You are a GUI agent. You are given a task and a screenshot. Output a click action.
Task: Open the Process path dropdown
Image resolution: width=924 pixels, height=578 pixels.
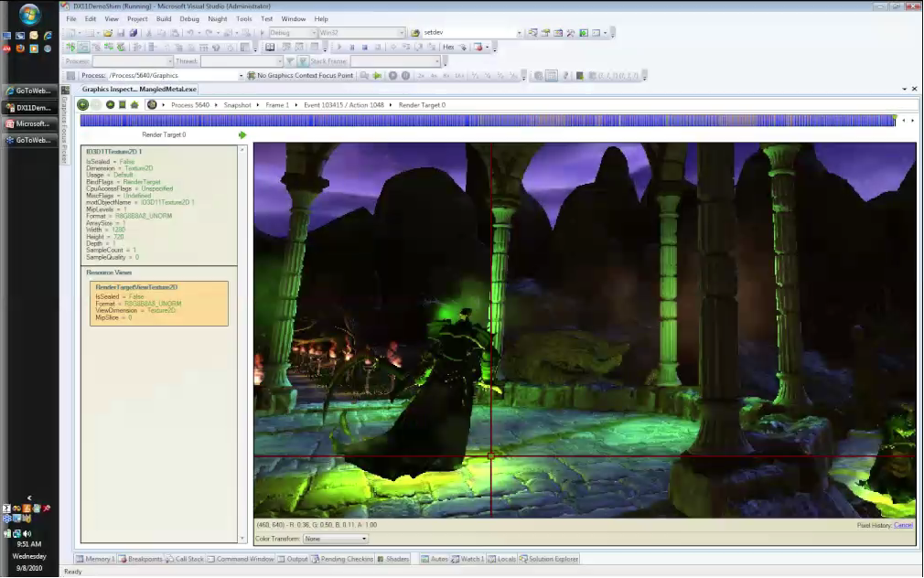coord(241,75)
